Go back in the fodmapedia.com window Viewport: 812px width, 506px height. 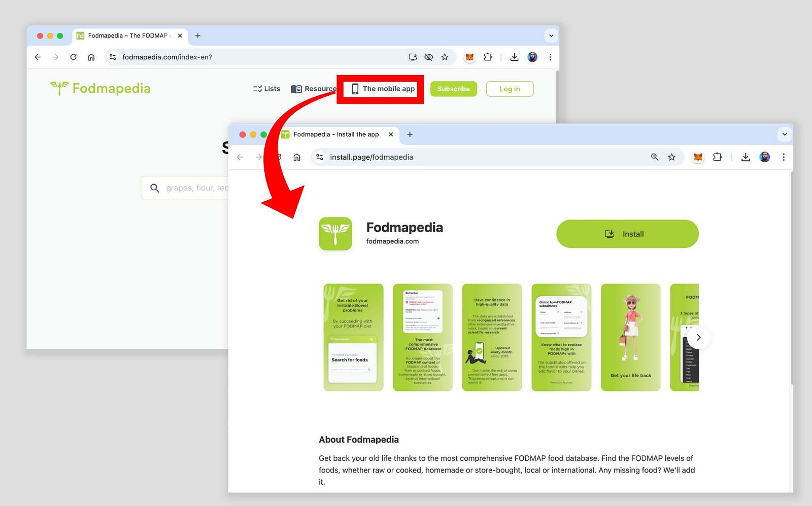pos(38,57)
